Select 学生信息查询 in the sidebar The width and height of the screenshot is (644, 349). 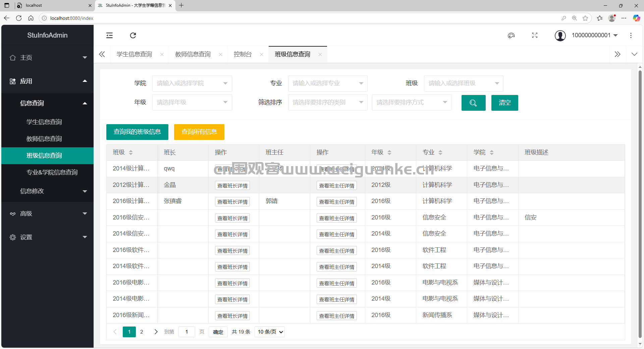(x=47, y=122)
